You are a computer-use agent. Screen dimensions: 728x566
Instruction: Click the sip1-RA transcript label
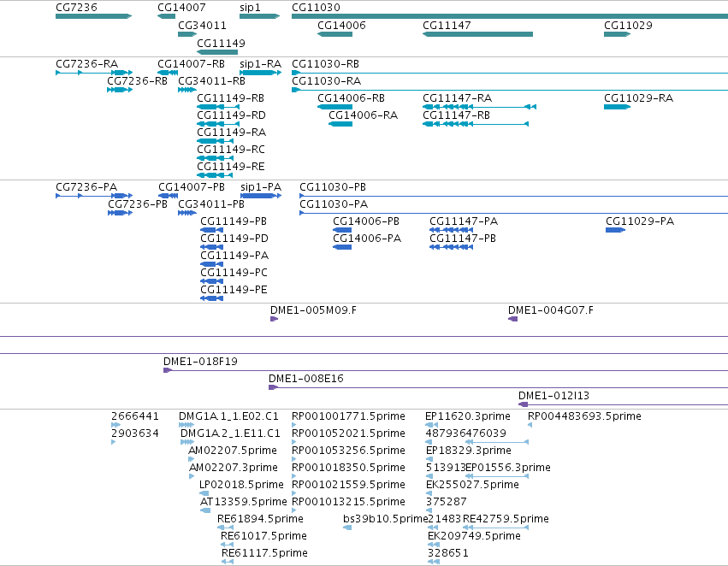pyautogui.click(x=260, y=64)
